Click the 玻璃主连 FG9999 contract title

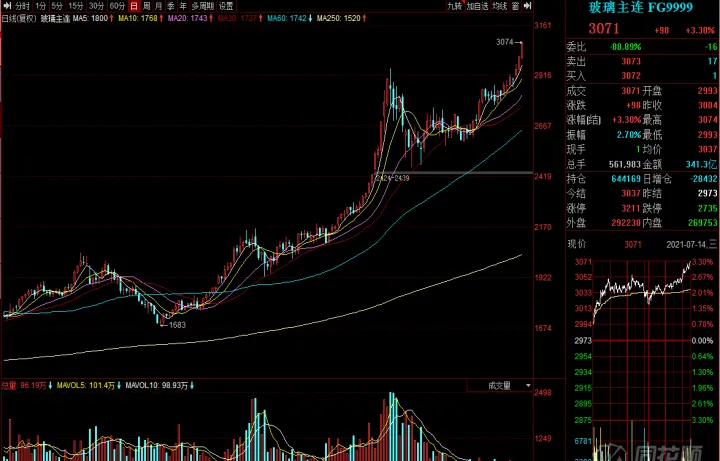629,7
